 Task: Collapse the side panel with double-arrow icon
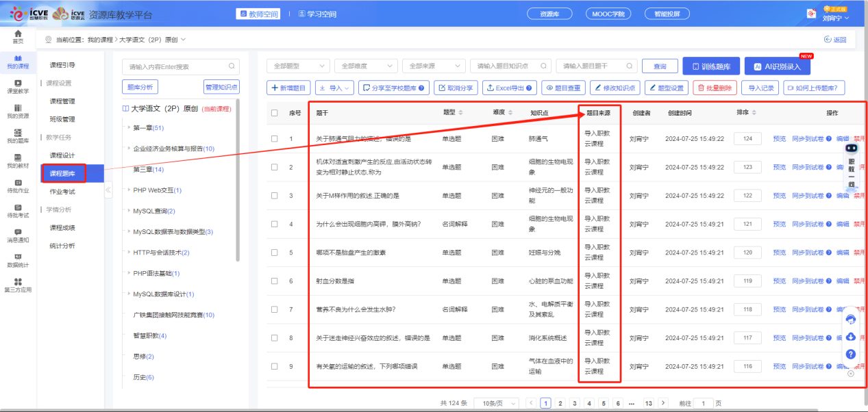[x=108, y=192]
